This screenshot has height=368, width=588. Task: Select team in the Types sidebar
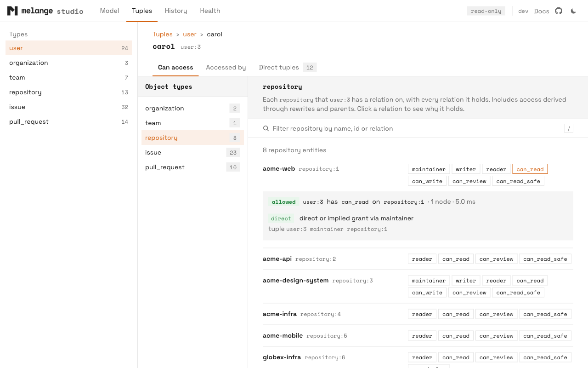point(69,77)
